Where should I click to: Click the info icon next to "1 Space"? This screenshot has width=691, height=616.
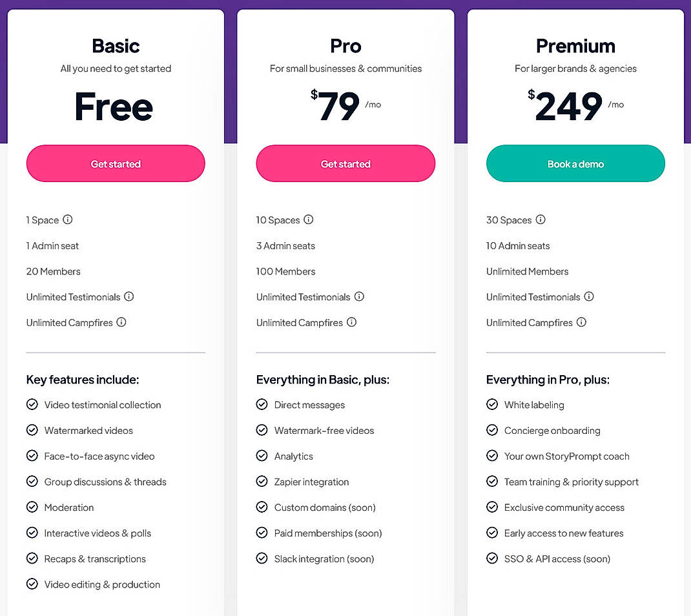pos(69,220)
